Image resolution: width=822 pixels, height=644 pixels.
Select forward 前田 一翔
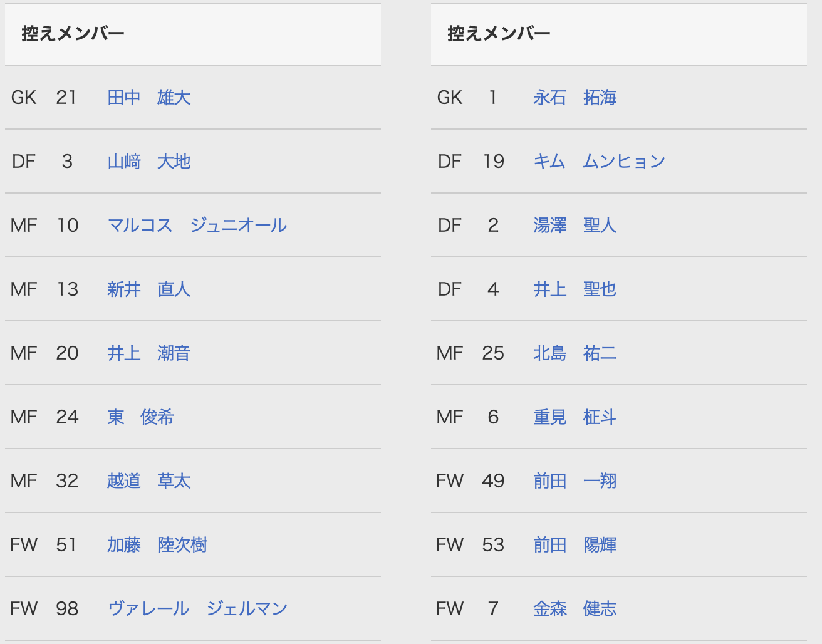coord(575,481)
